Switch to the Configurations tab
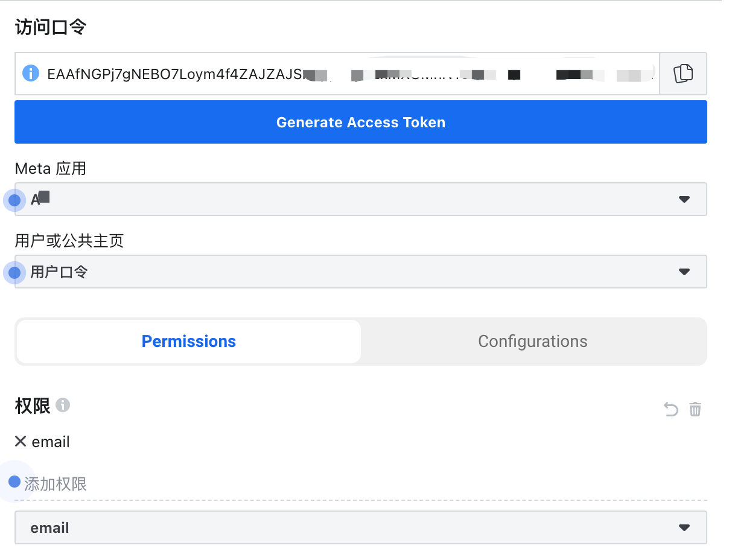 tap(533, 341)
